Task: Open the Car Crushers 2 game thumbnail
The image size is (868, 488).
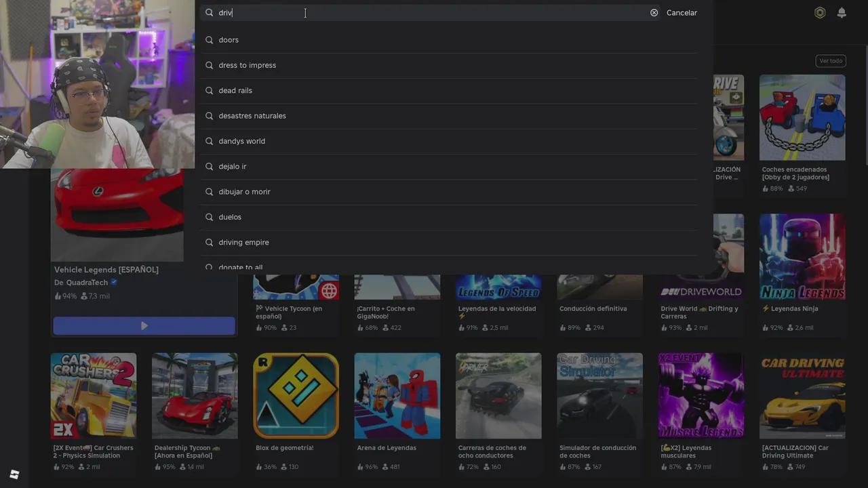Action: (x=94, y=396)
